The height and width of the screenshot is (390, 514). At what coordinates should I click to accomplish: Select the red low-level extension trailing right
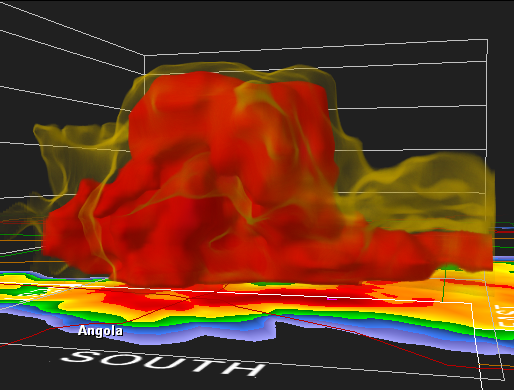(430, 250)
